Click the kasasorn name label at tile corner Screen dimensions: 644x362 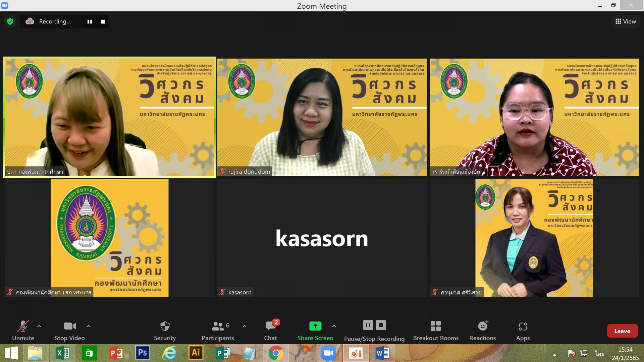[240, 292]
